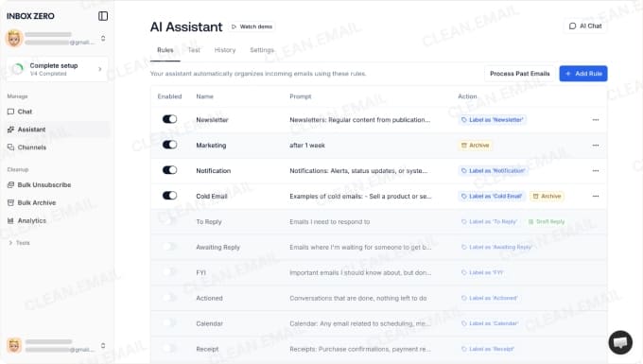Enable the To Reply rule toggle
Viewport: 643px width, 364px height.
pos(169,221)
